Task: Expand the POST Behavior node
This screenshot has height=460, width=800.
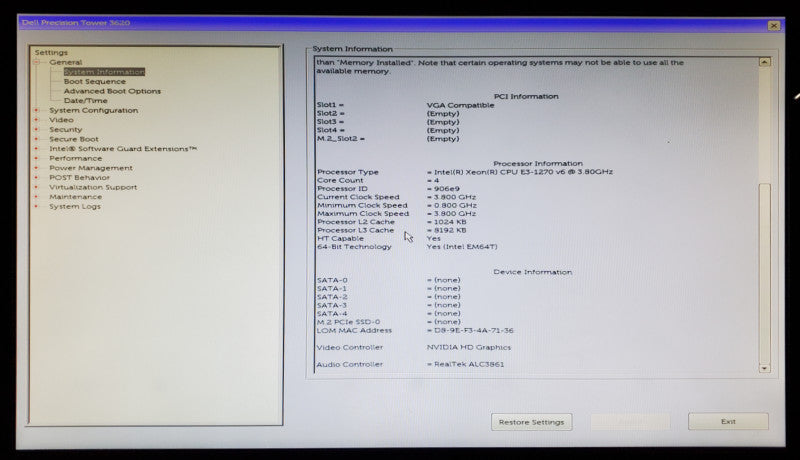Action: 36,177
